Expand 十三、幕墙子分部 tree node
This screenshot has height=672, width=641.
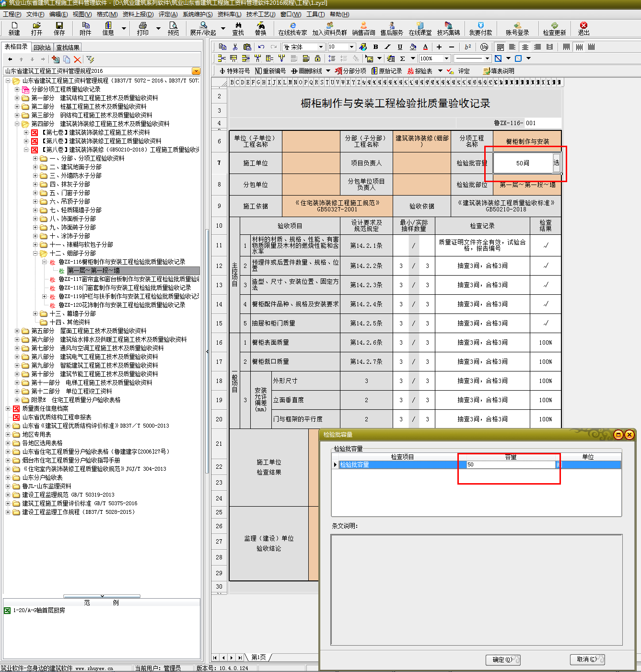coord(35,313)
